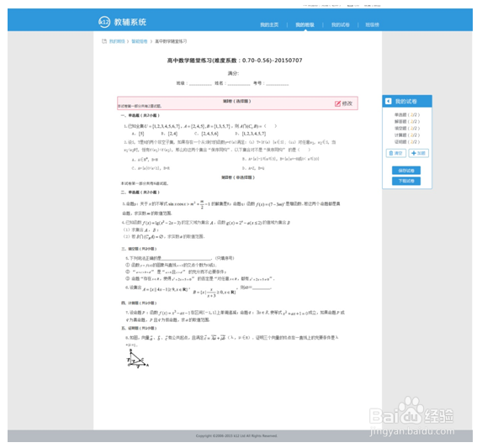Viewport: 482px width, 448px height.
Task: Select 计算题 (2/2) in side panel
Action: click(x=407, y=135)
